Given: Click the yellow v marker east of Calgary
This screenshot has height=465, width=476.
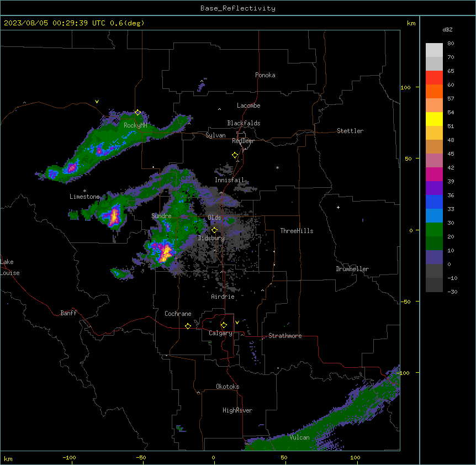Looking at the screenshot, I should coord(237,323).
